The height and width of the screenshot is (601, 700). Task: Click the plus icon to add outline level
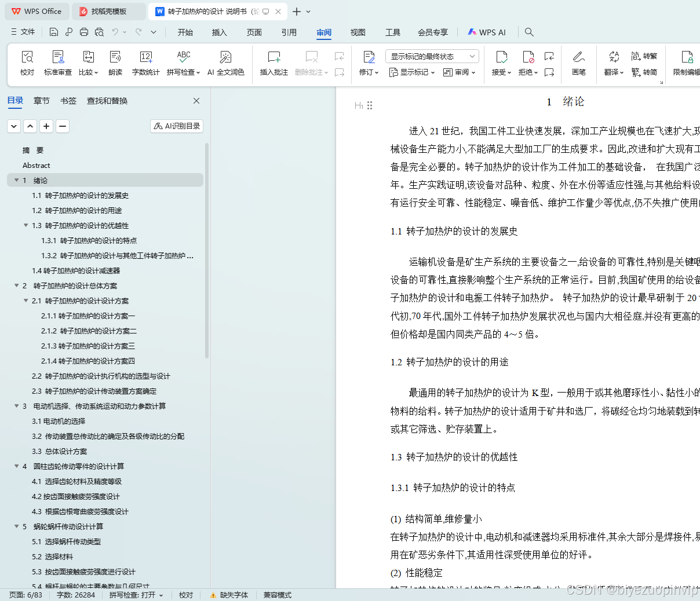pyautogui.click(x=46, y=126)
